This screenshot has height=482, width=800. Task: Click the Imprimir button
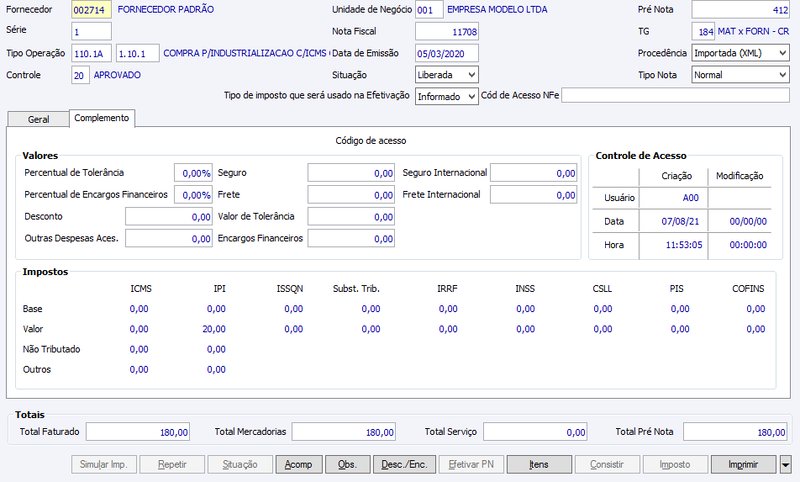coord(743,465)
